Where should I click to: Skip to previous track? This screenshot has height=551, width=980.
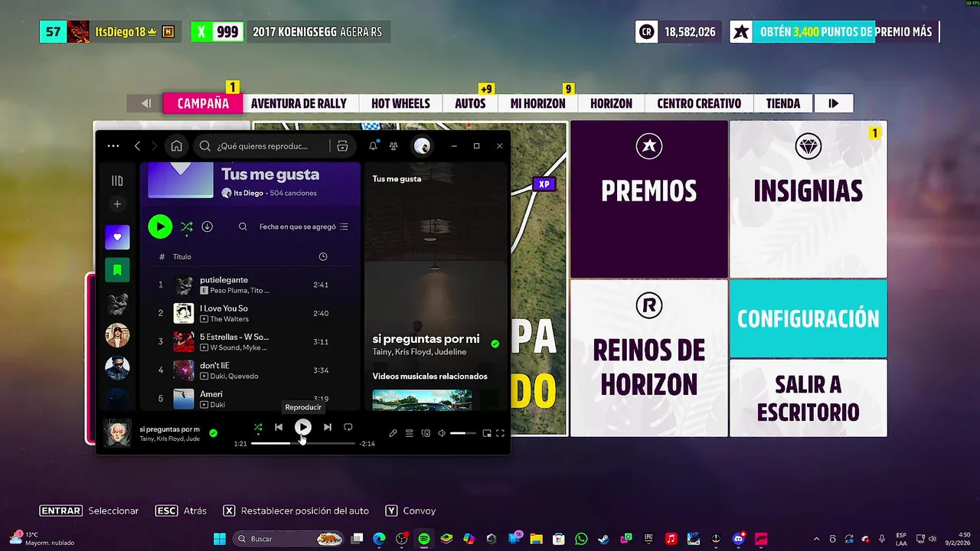point(279,427)
